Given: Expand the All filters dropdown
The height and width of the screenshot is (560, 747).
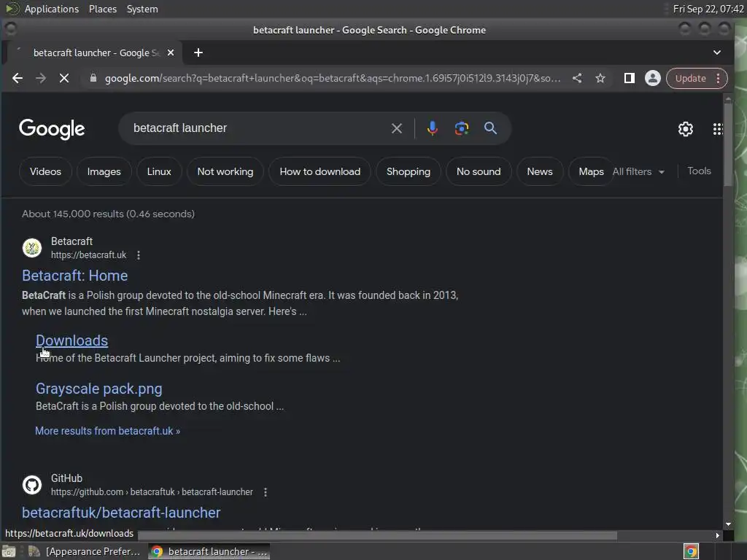Looking at the screenshot, I should [638, 171].
